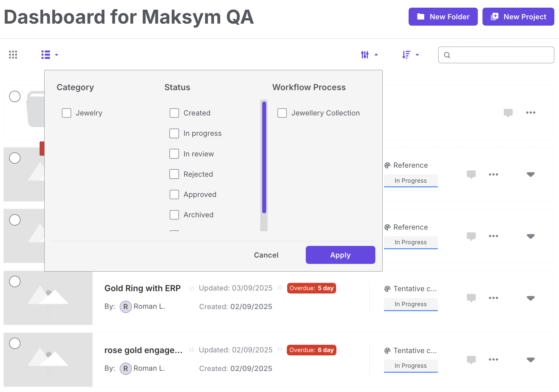
Task: Tick the Jewellery Collection workflow checkbox
Action: point(282,113)
